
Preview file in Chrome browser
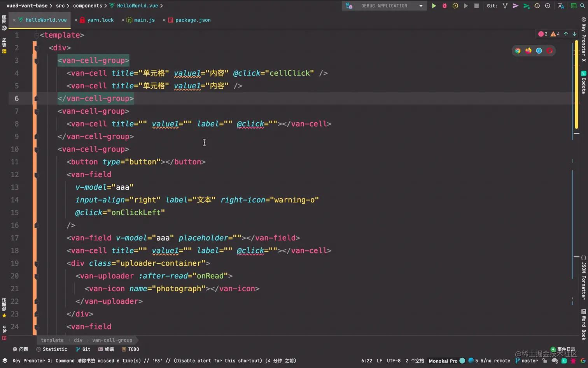click(x=518, y=51)
